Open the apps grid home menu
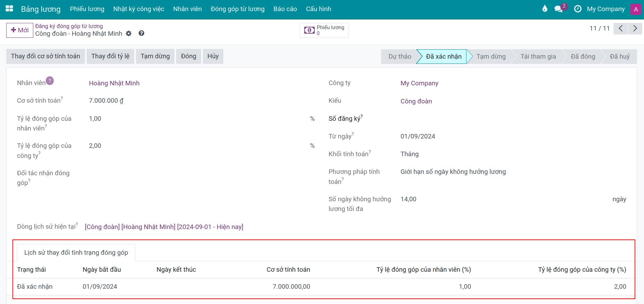 [9, 9]
